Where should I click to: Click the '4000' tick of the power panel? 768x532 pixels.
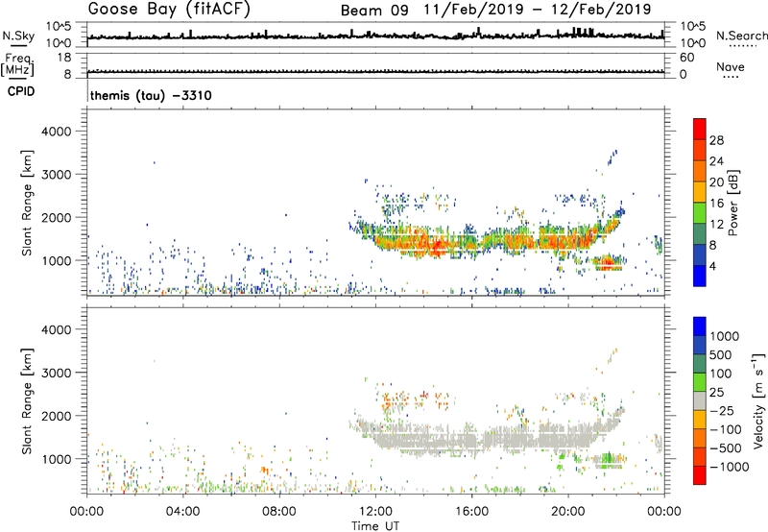tap(57, 132)
